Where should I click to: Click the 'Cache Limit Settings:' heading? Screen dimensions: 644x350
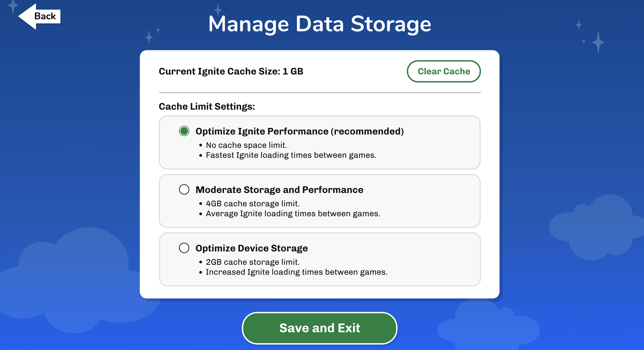(207, 106)
